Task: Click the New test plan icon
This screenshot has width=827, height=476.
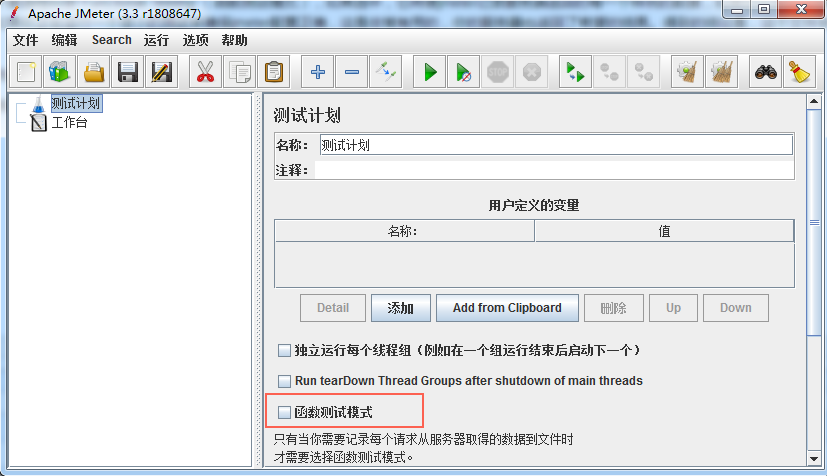Action: coord(26,72)
